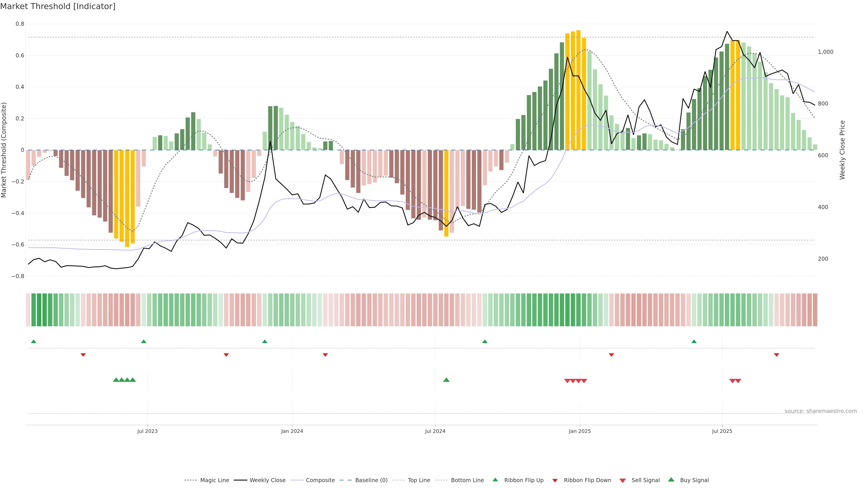Click the Ribbon Flip Up marker before Jan 2024
This screenshot has height=488, width=868.
click(264, 342)
